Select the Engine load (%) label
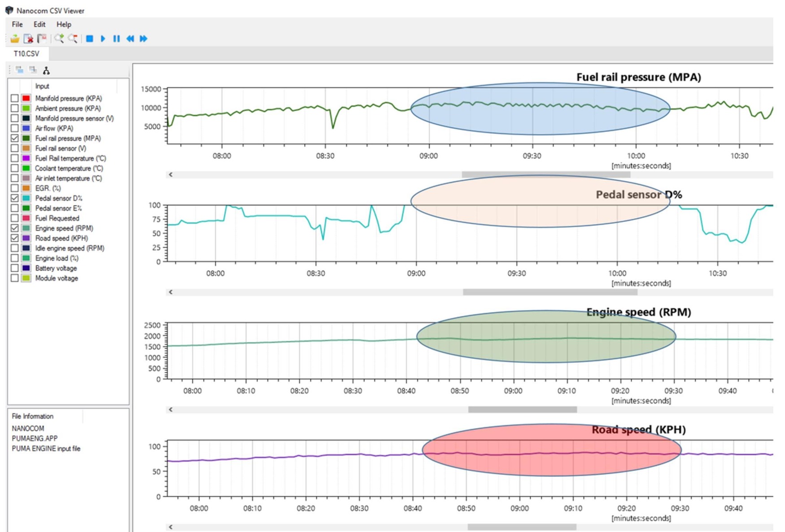 pyautogui.click(x=57, y=258)
